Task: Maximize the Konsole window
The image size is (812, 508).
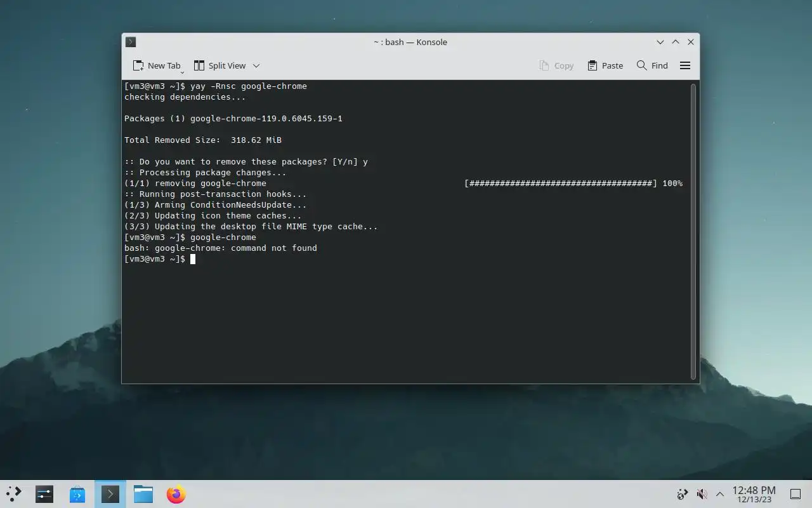Action: click(x=676, y=42)
